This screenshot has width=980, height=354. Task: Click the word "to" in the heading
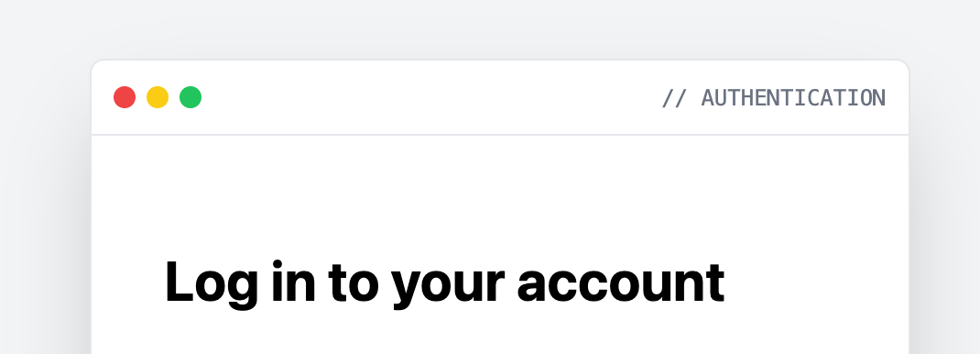pos(354,282)
